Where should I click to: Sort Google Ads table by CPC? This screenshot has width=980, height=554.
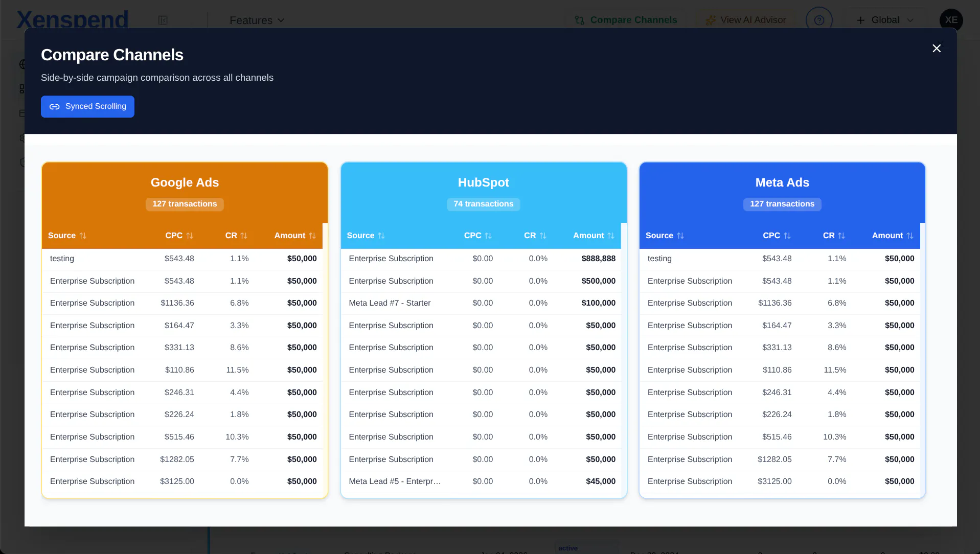[x=179, y=236]
